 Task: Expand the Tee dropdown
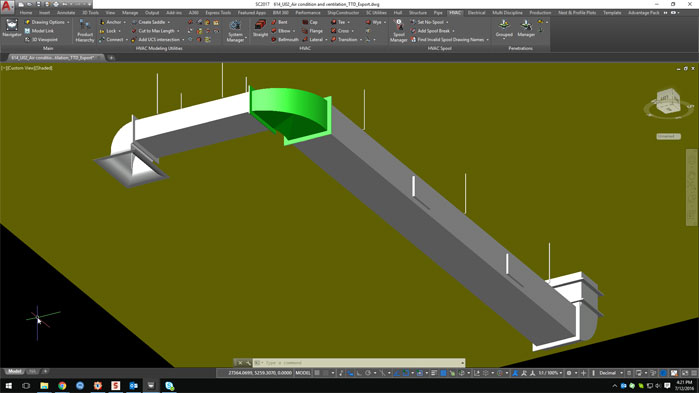(x=349, y=22)
